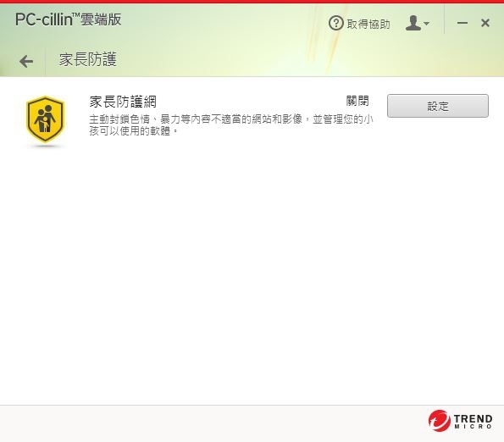Image resolution: width=504 pixels, height=442 pixels.
Task: Click the PC-cillin 雲端版 title text
Action: click(x=68, y=19)
